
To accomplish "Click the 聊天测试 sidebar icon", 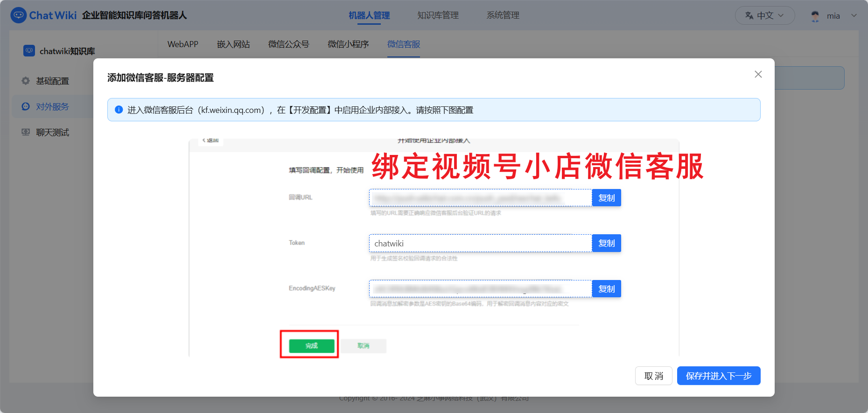I will pos(26,132).
